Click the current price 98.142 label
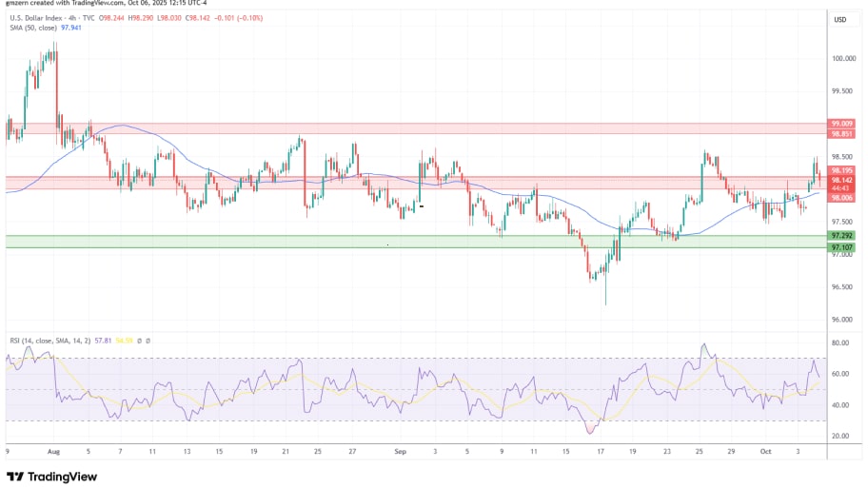The image size is (868, 488). pos(841,180)
